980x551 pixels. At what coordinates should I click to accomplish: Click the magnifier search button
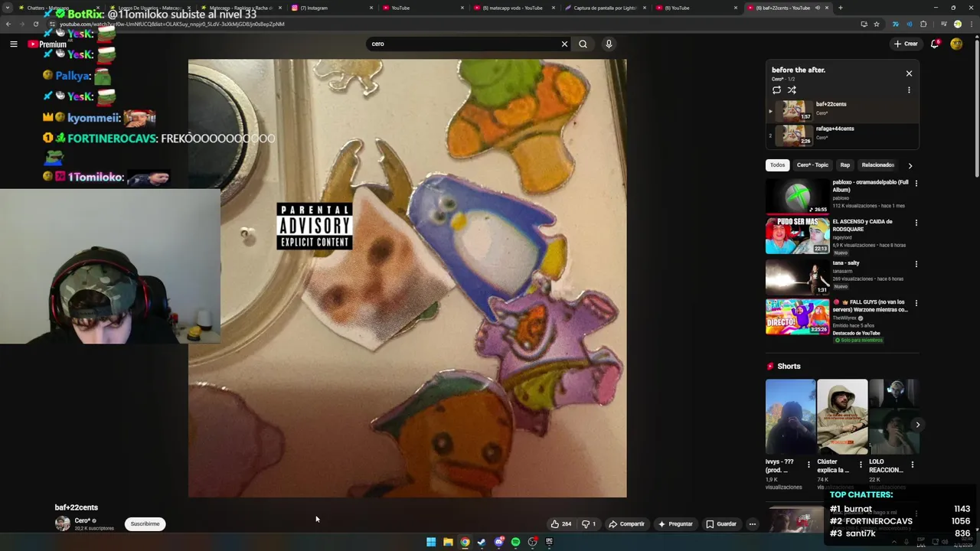[583, 44]
